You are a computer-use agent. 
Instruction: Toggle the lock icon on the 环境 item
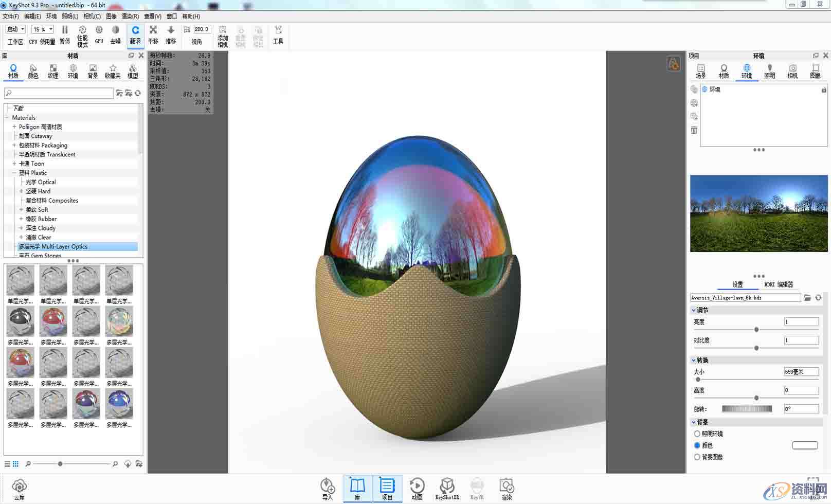click(824, 89)
